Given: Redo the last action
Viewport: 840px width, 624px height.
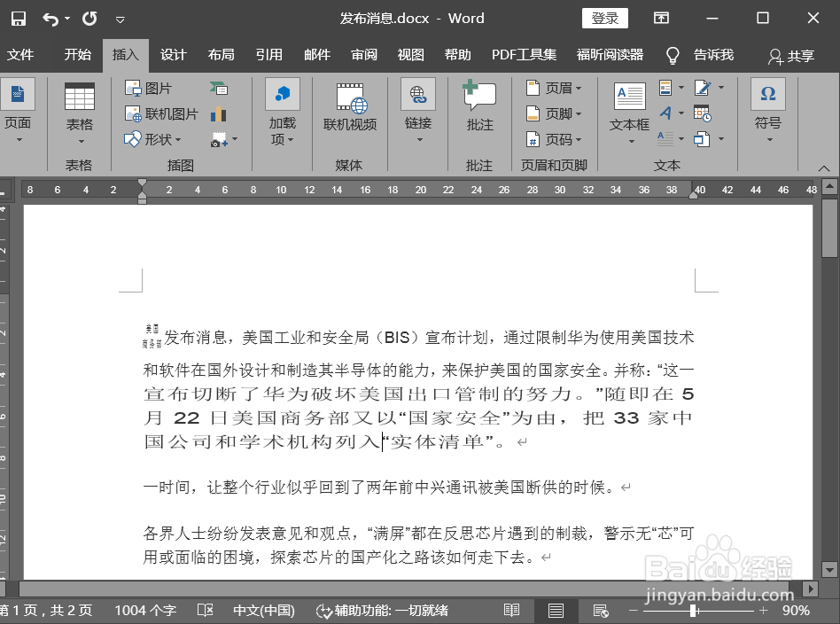Looking at the screenshot, I should [x=89, y=19].
